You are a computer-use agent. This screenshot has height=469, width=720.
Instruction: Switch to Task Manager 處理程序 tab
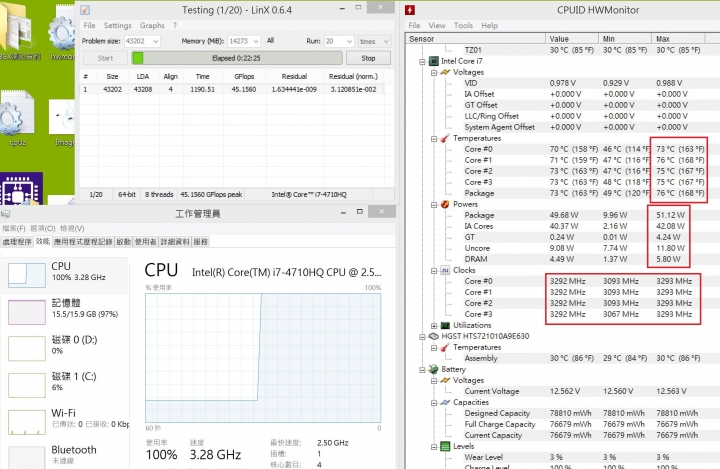pyautogui.click(x=17, y=242)
